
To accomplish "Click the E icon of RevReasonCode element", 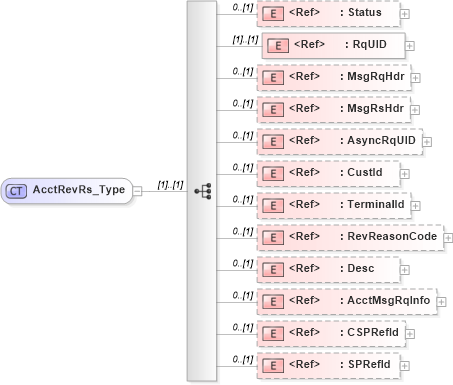I will point(273,238).
